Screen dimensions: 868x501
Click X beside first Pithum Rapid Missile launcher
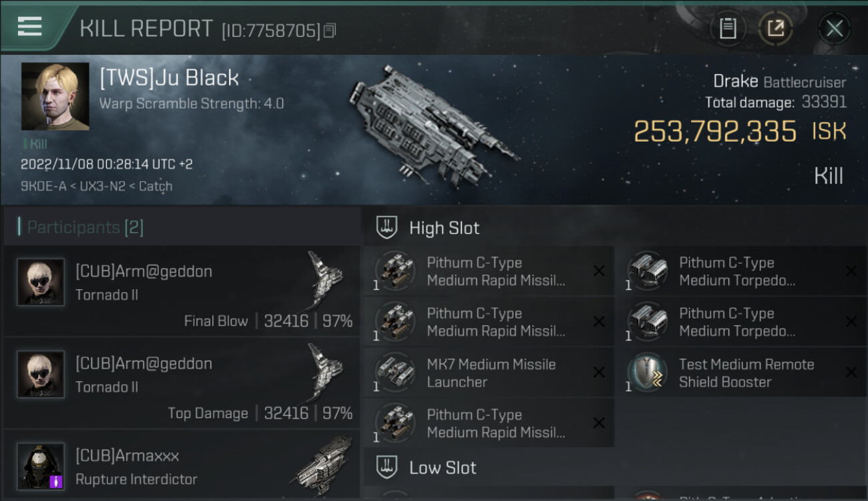(x=599, y=271)
